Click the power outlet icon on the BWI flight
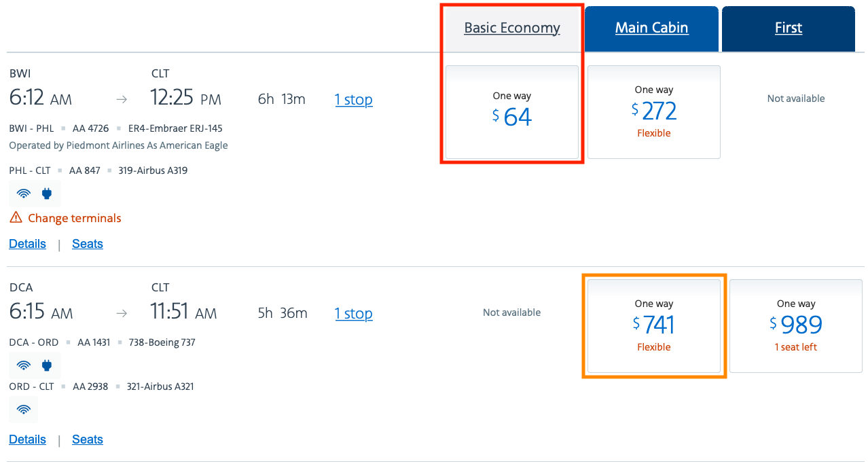 (47, 194)
